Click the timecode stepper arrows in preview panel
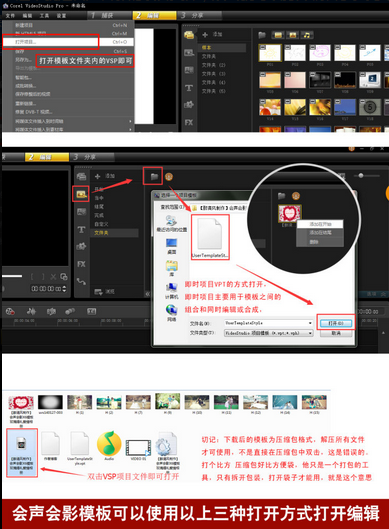 pos(64,289)
